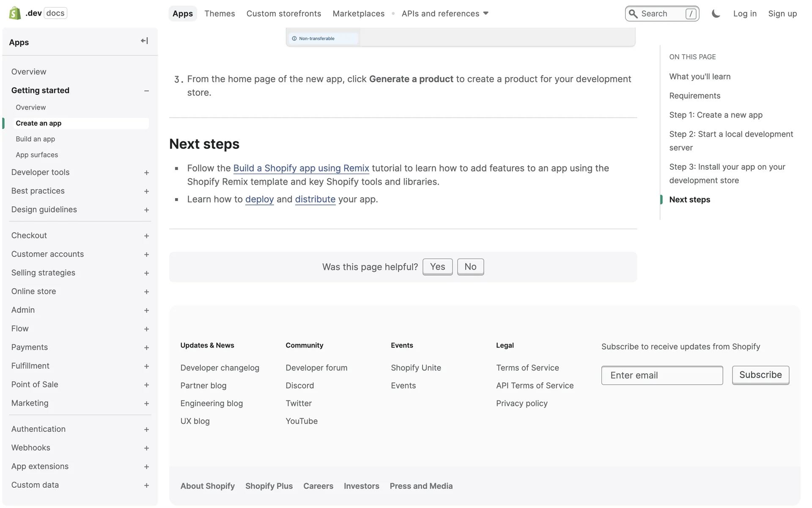The height and width of the screenshot is (508, 812).
Task: Collapse the Getting started section
Action: click(x=146, y=91)
